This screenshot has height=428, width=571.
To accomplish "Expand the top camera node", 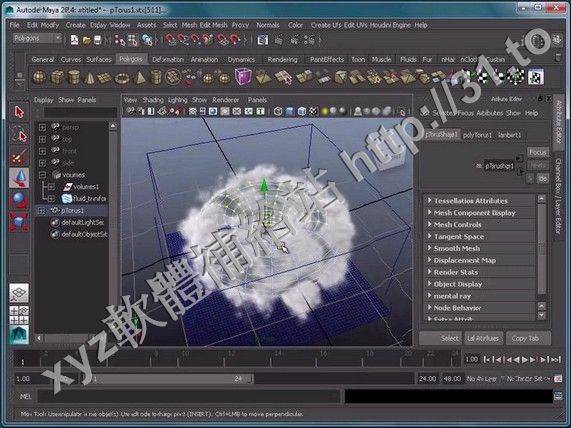I will [42, 139].
